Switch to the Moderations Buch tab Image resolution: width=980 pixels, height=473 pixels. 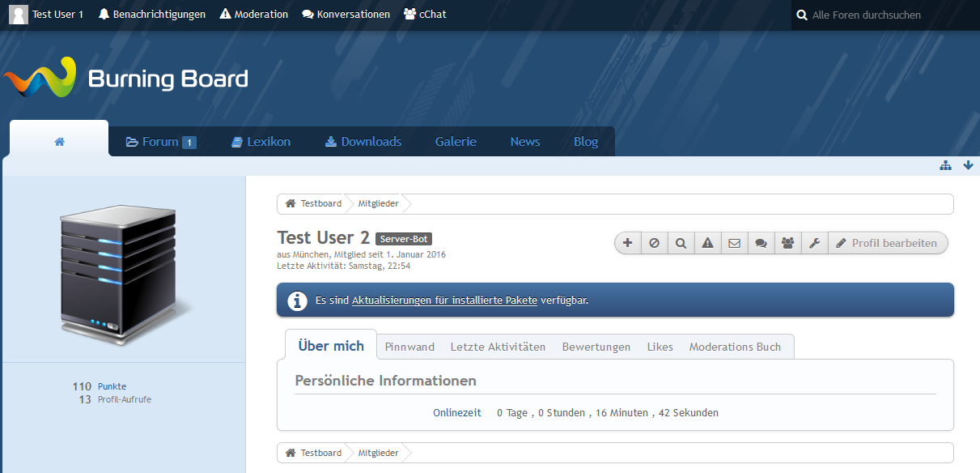[735, 347]
